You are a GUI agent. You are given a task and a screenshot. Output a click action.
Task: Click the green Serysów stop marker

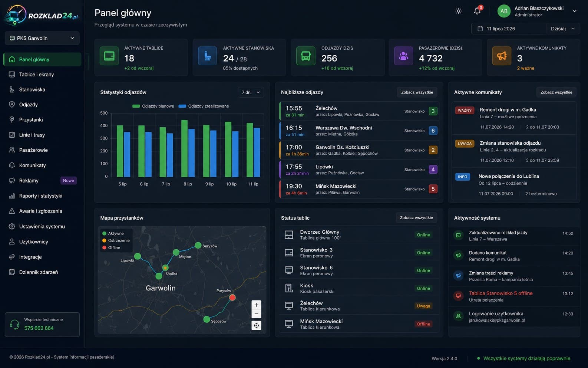coord(198,245)
